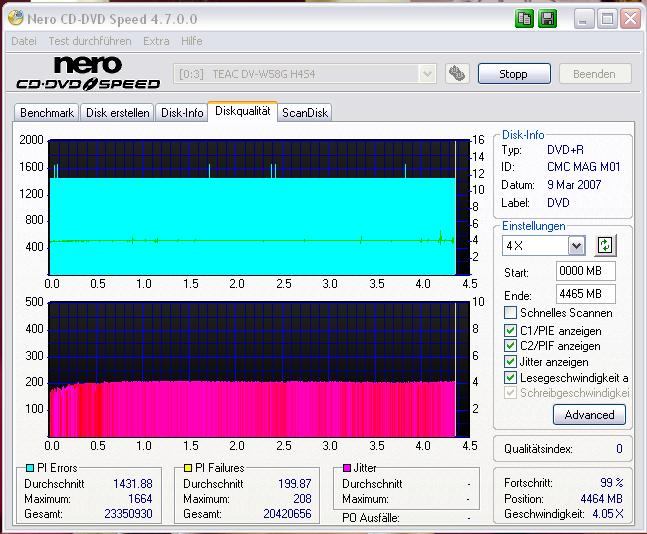Switch to ScanDisk tab

click(305, 113)
